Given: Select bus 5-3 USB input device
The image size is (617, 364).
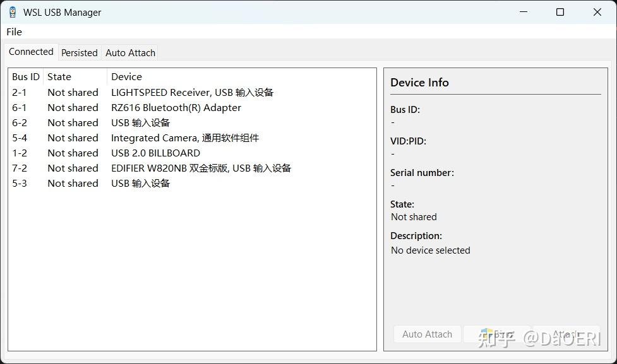Looking at the screenshot, I should (140, 183).
